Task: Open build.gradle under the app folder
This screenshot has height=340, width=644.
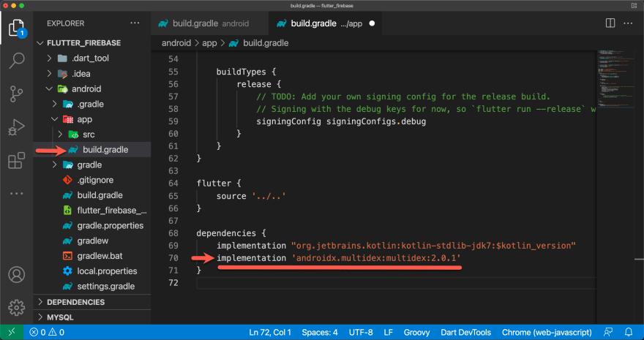Action: [x=92, y=150]
